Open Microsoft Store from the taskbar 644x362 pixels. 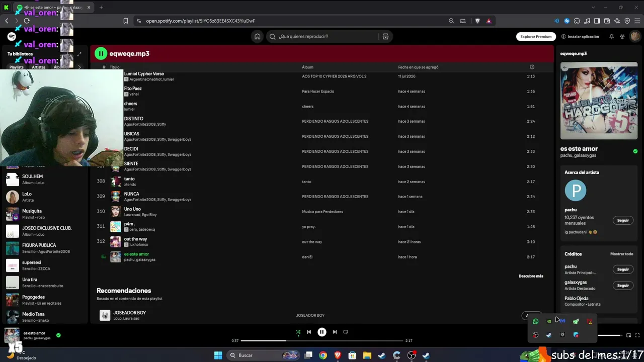pos(353,355)
